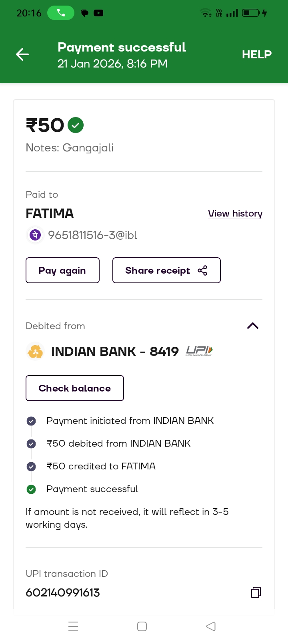The width and height of the screenshot is (288, 644).
Task: Collapse the Debited from section
Action: (253, 326)
